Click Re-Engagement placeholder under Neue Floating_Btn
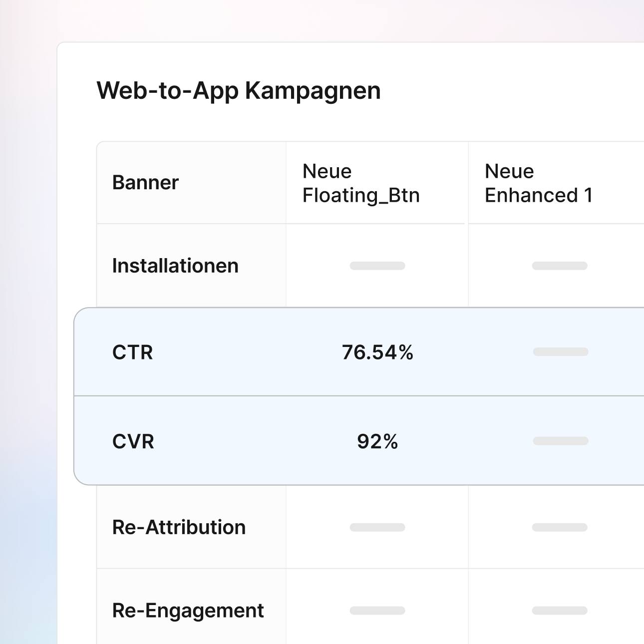 377,611
